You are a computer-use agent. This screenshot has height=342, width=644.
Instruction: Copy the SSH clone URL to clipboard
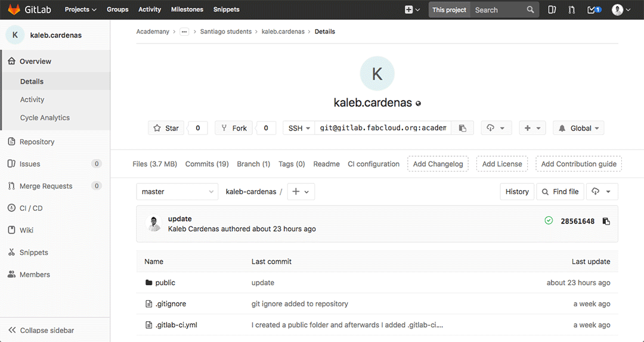462,128
